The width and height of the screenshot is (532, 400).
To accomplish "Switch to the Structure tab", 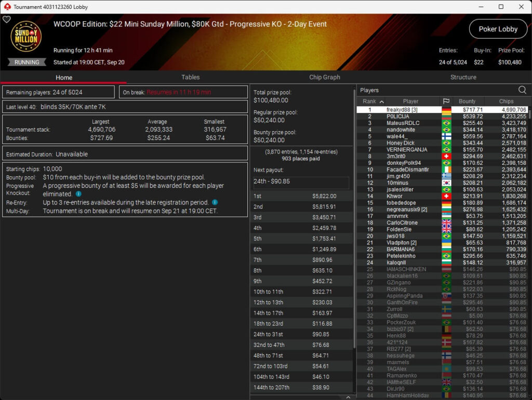I will pyautogui.click(x=463, y=77).
